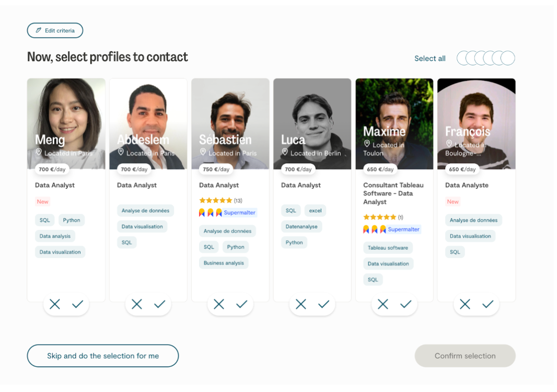557x392 pixels.
Task: Reject Abdeslem's profile with the X icon
Action: (x=137, y=304)
